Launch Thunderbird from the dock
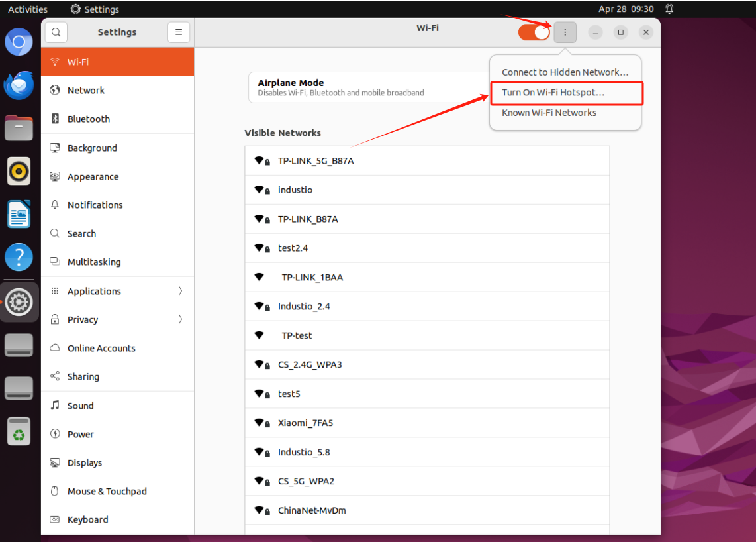This screenshot has width=756, height=542. (19, 85)
